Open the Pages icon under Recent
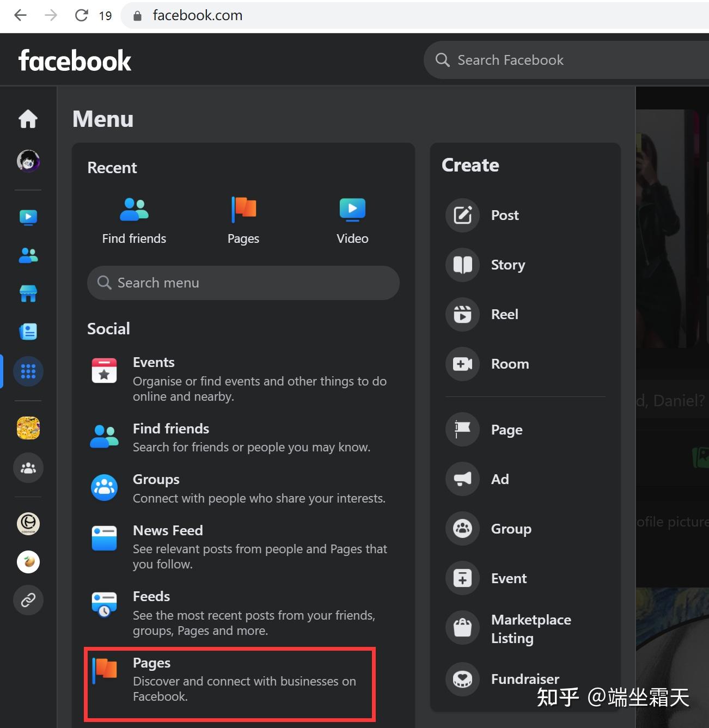The width and height of the screenshot is (709, 728). (x=243, y=209)
